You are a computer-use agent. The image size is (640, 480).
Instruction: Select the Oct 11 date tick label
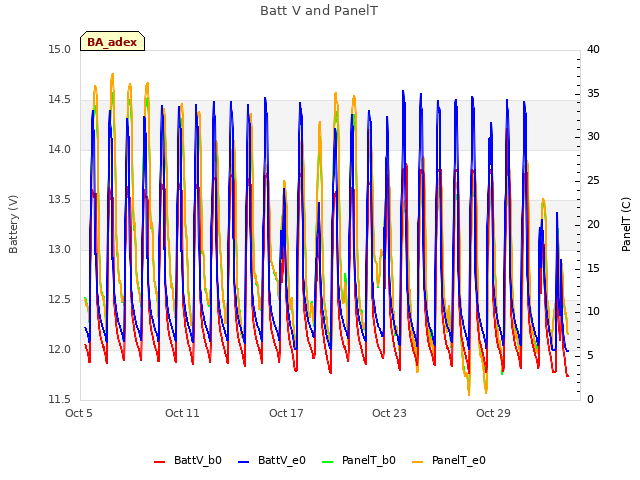182,413
